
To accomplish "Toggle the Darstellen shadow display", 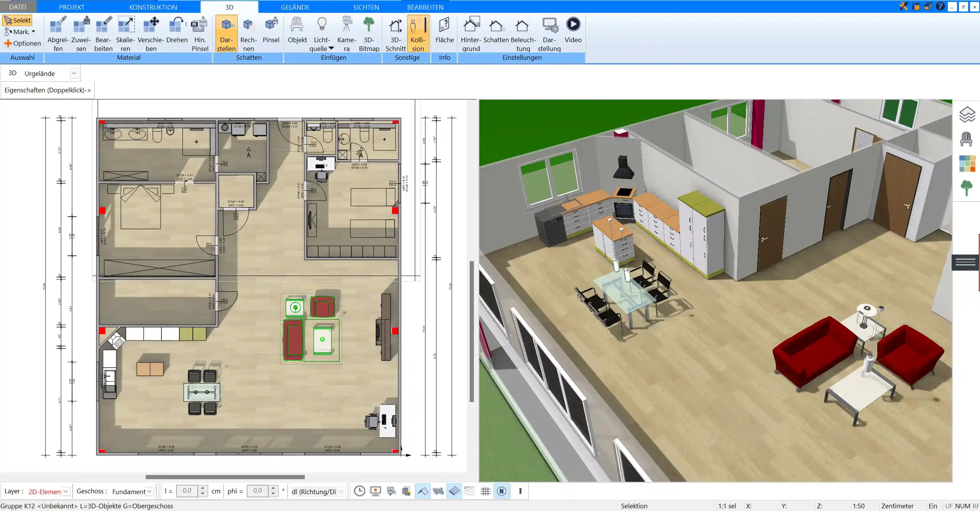I will coord(226,34).
